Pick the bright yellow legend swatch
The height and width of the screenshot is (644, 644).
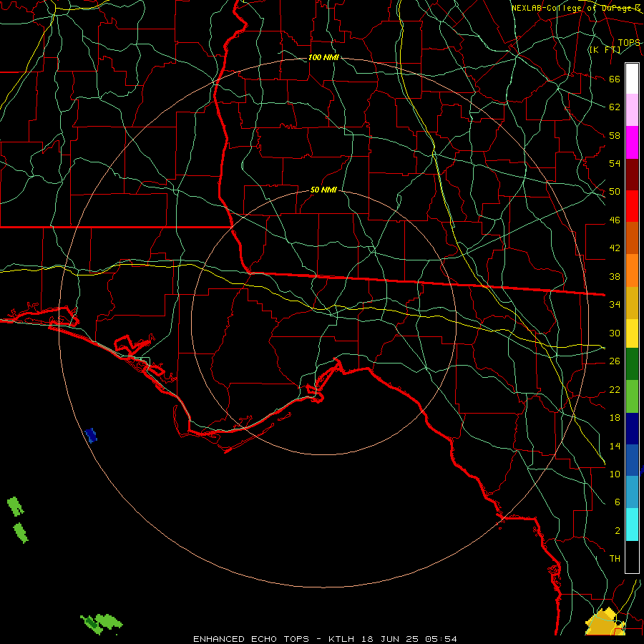click(x=632, y=333)
